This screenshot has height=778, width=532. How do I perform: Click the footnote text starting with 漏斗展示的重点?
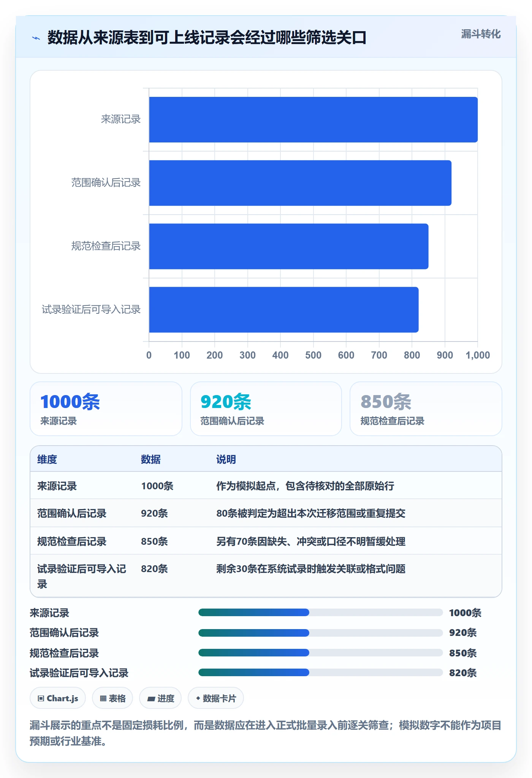(x=266, y=733)
